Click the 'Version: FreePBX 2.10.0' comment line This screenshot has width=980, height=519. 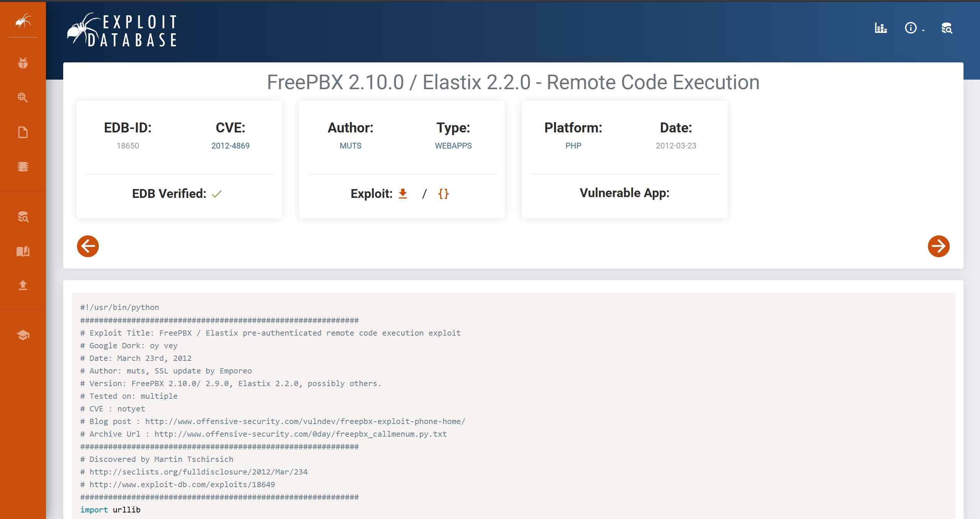231,384
